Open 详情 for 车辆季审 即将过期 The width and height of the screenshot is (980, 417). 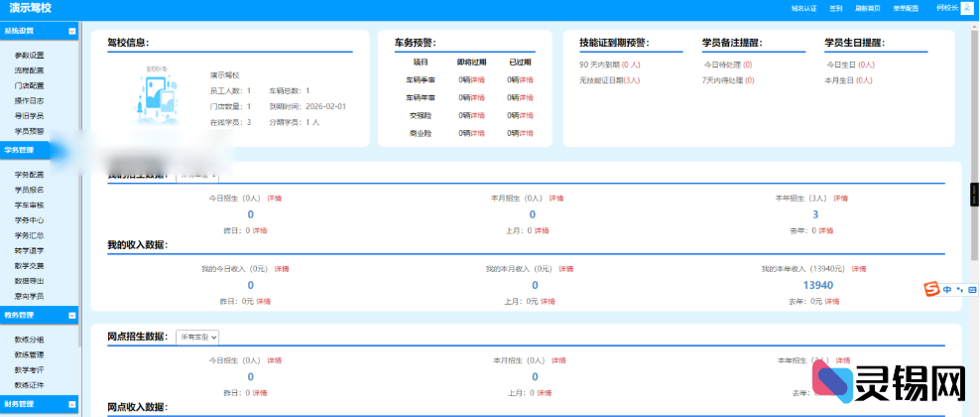(x=477, y=80)
